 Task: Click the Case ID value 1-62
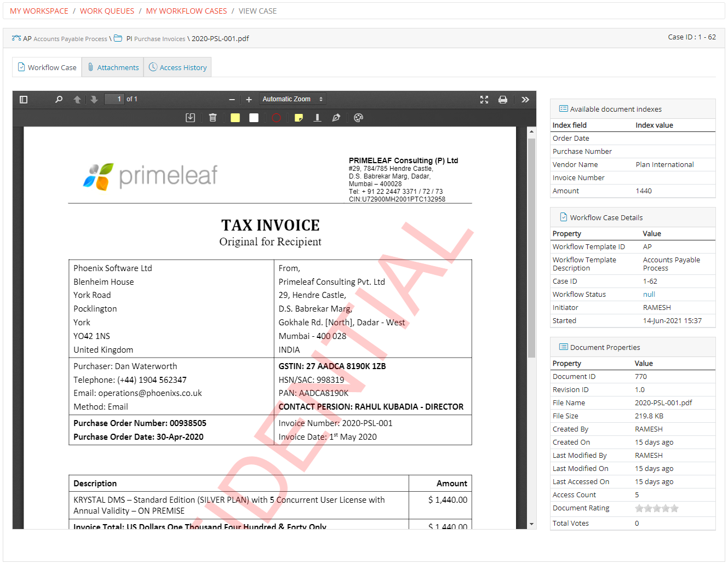click(650, 281)
